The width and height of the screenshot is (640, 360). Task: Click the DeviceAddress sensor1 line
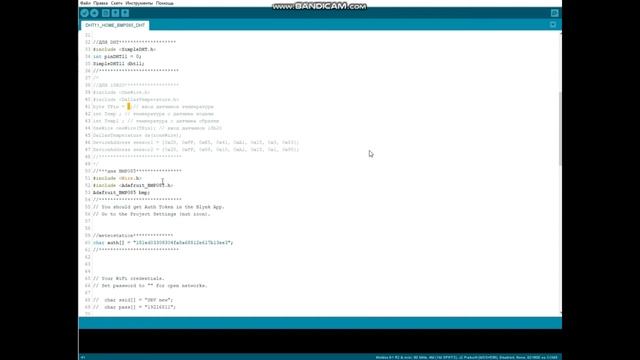coord(196,142)
